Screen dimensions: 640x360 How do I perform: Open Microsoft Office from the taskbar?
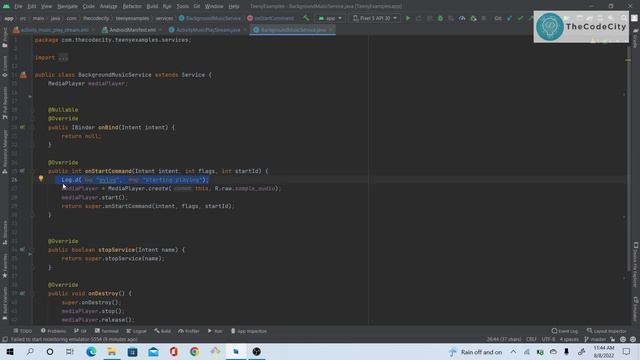click(174, 351)
